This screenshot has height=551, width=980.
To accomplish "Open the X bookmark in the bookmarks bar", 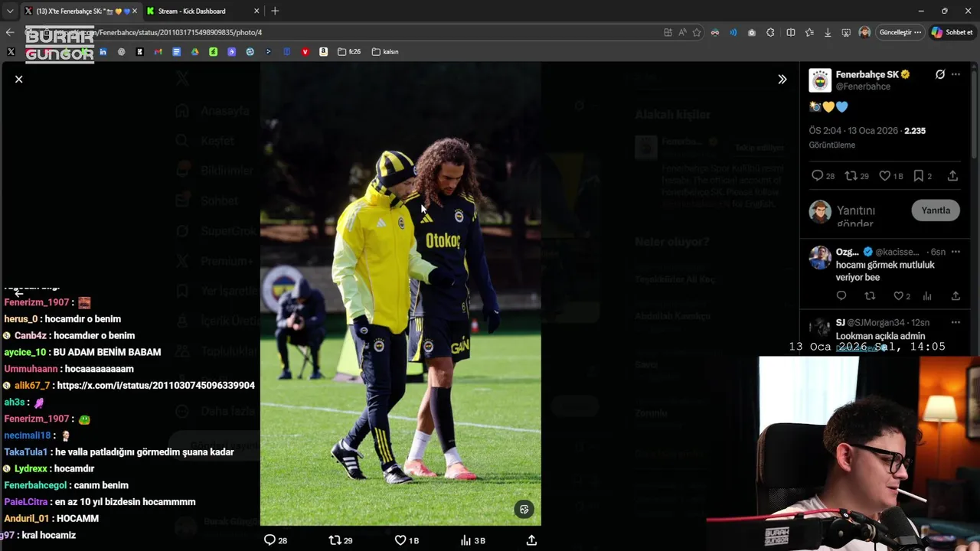I will [11, 52].
